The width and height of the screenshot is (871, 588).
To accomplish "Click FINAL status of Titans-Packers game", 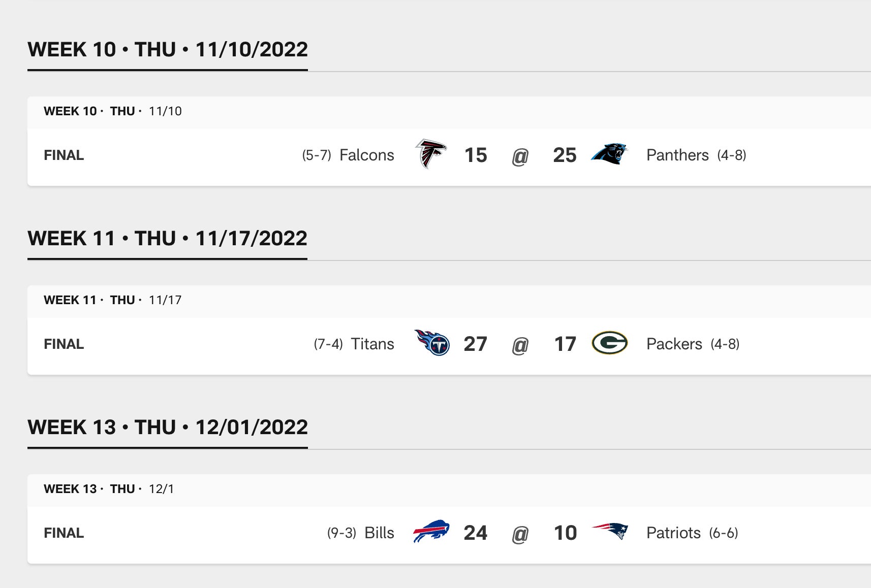I will (64, 344).
